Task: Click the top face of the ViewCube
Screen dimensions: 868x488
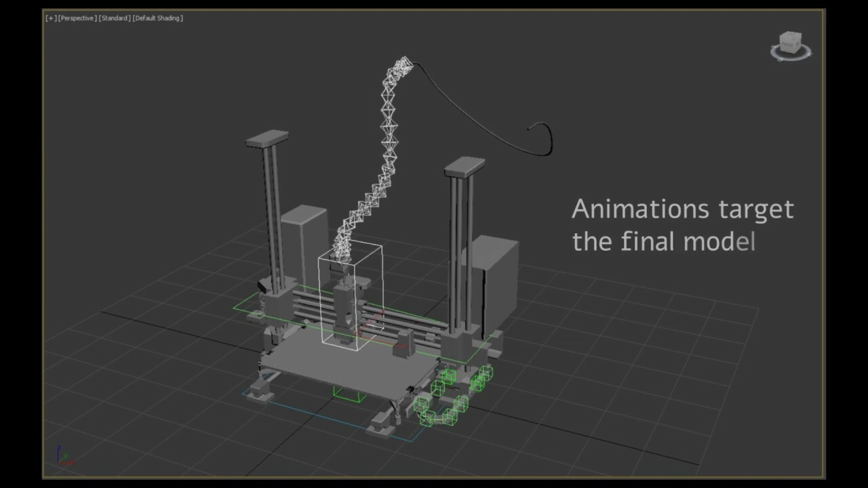Action: click(790, 34)
